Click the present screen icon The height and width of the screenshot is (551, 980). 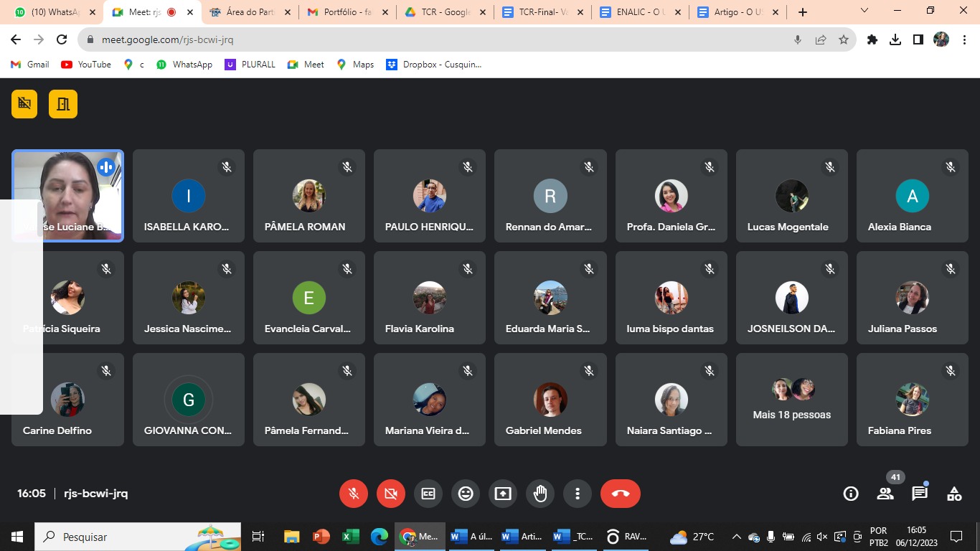[503, 494]
